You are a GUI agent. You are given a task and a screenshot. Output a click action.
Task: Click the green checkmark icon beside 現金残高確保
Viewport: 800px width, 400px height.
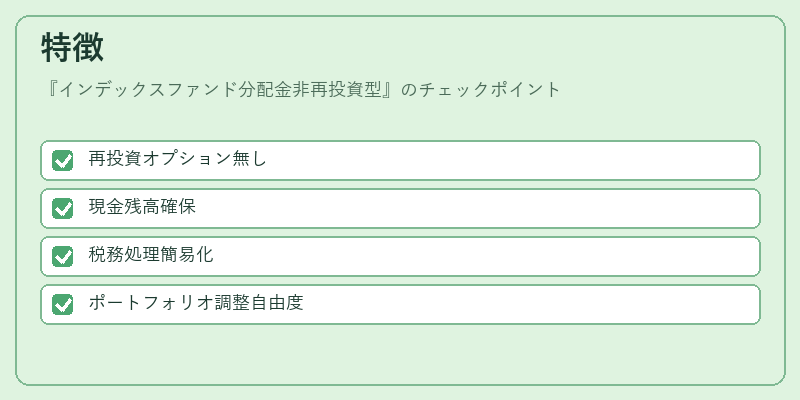63,208
